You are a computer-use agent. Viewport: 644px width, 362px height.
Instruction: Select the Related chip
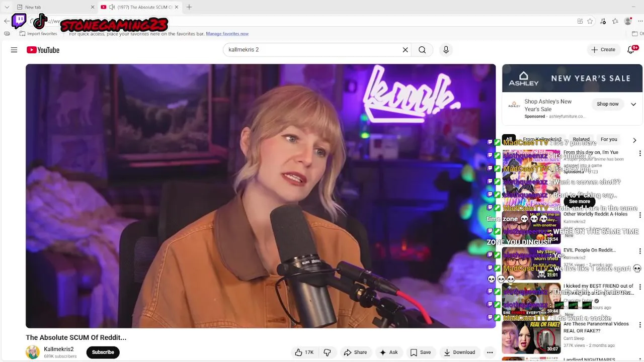(x=581, y=139)
